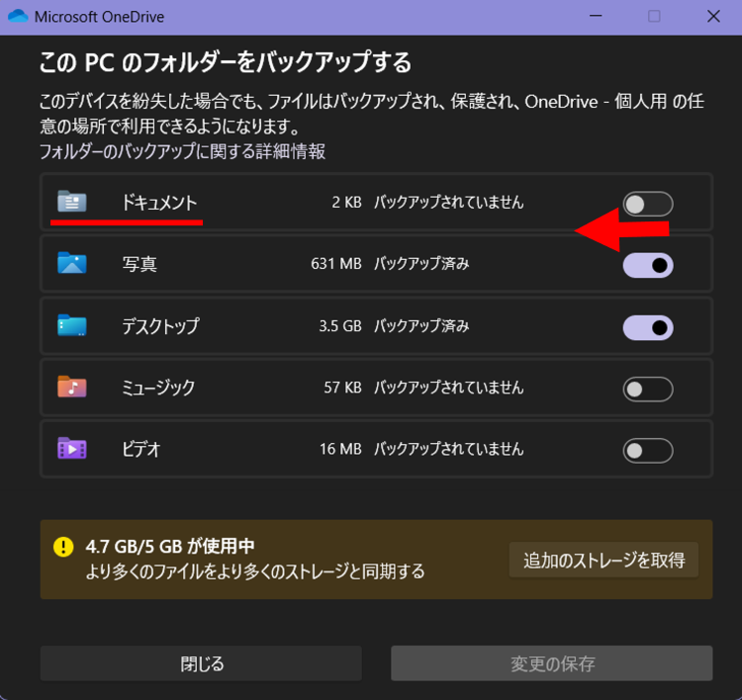The image size is (742, 700).
Task: Click the 57 KB size value
Action: (342, 388)
